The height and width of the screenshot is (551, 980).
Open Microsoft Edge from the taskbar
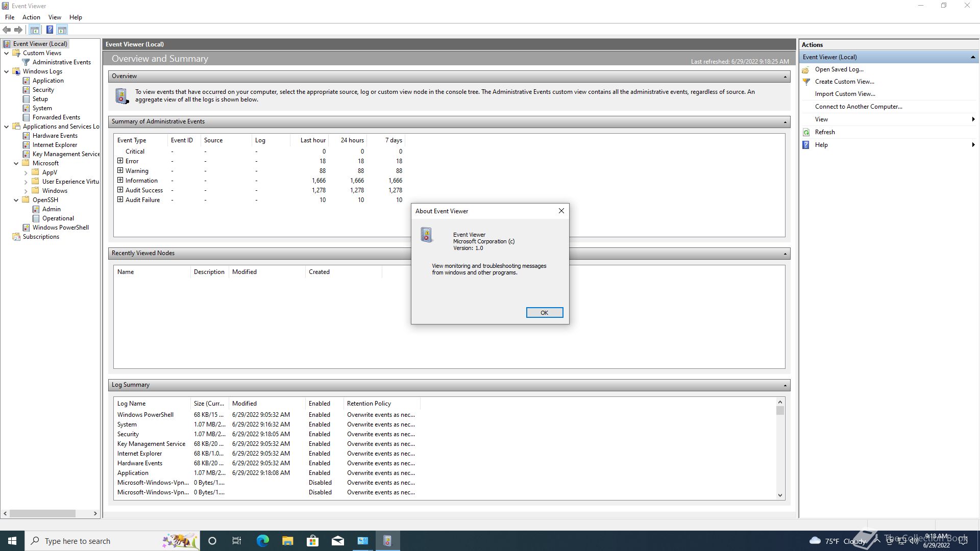coord(262,541)
